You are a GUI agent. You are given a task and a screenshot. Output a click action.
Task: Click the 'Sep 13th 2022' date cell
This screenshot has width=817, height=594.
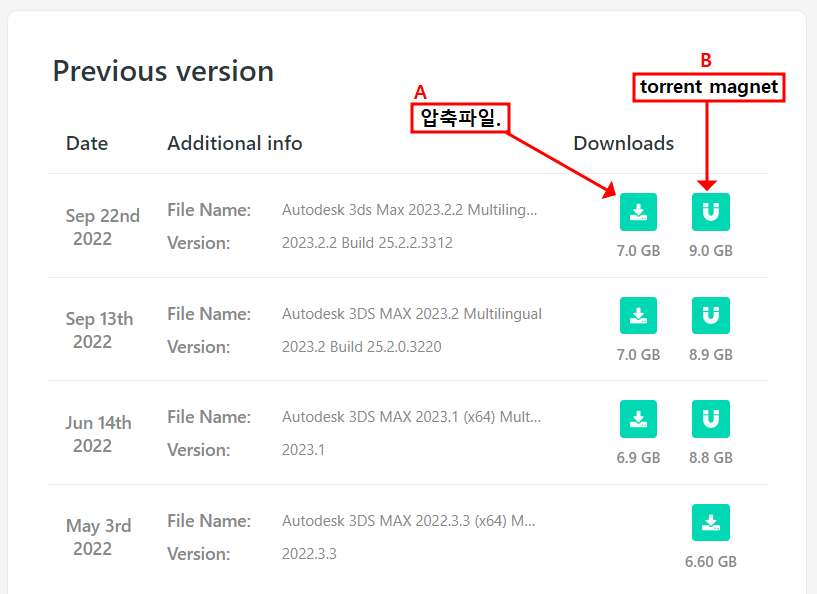(x=99, y=330)
